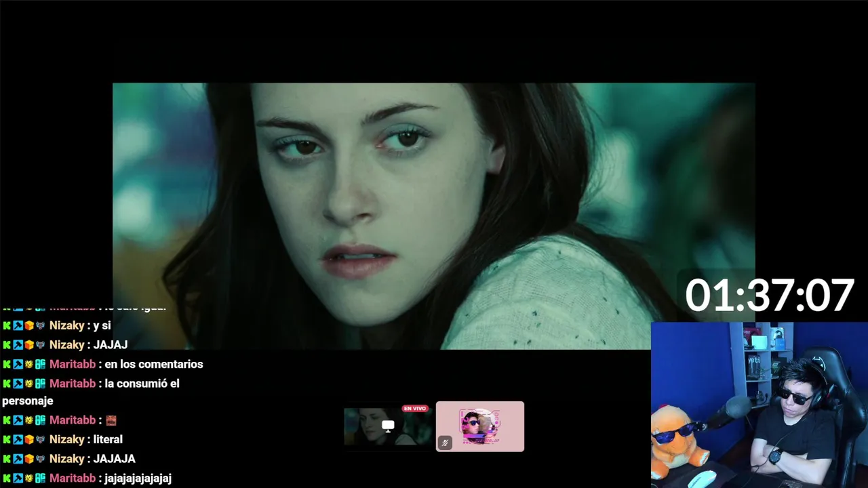The height and width of the screenshot is (488, 868).
Task: Click the teal OG badge beside 'jajajajajajajaj' message
Action: coord(40,478)
